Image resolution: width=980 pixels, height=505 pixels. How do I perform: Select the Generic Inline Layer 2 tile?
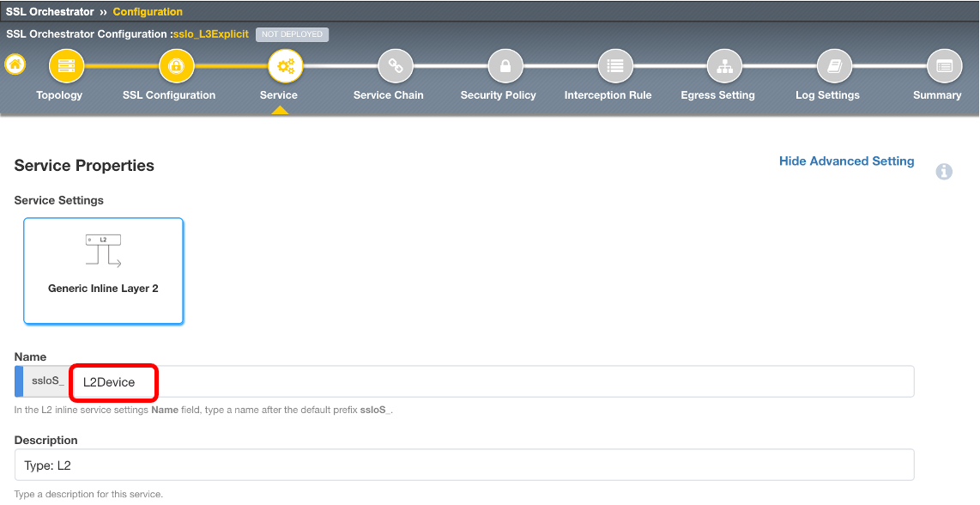pos(103,271)
